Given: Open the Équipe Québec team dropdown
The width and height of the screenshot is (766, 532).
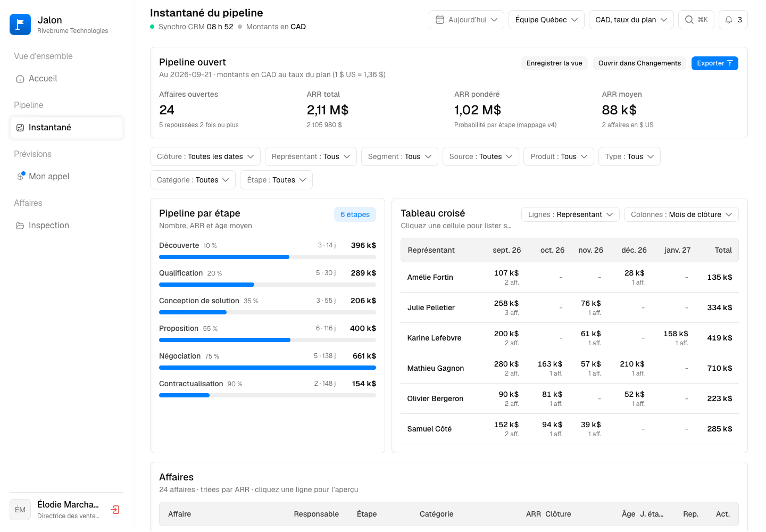Looking at the screenshot, I should click(546, 20).
